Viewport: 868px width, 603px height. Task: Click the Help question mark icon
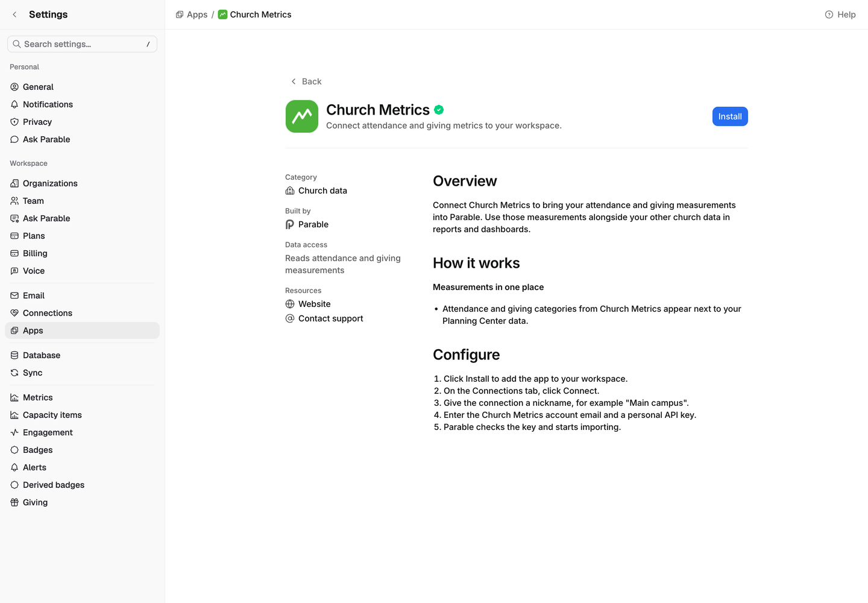tap(829, 14)
